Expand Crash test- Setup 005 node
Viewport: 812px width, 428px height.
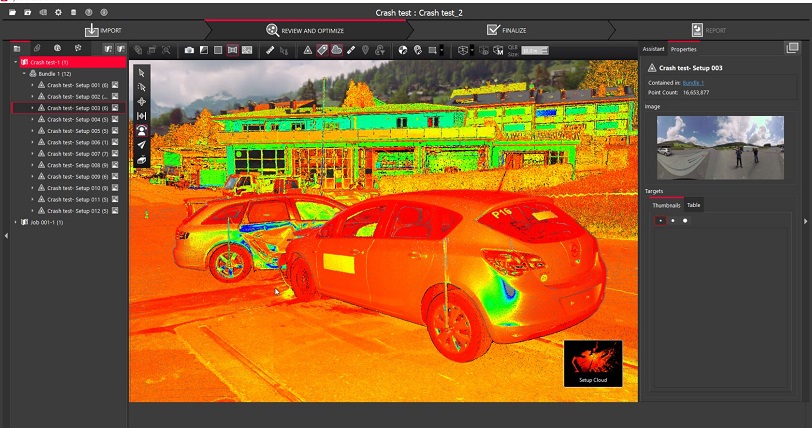pyautogui.click(x=32, y=131)
